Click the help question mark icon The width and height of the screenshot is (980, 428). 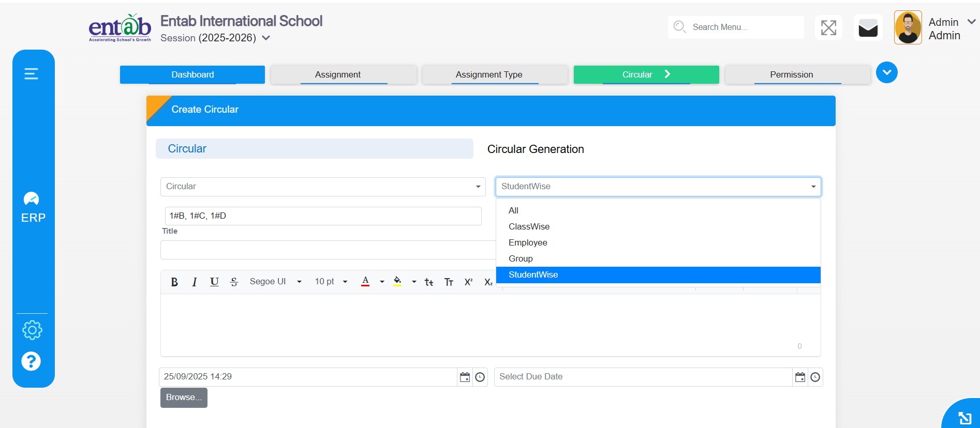(x=31, y=361)
